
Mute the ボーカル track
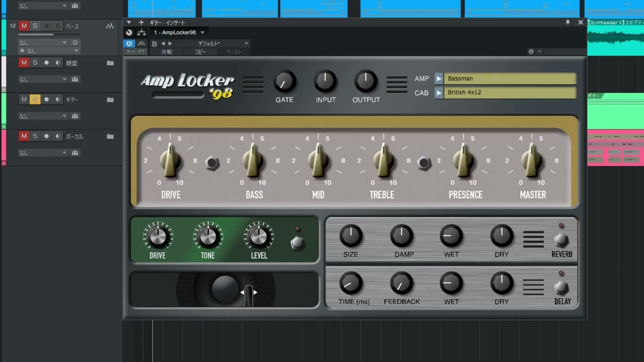[24, 136]
